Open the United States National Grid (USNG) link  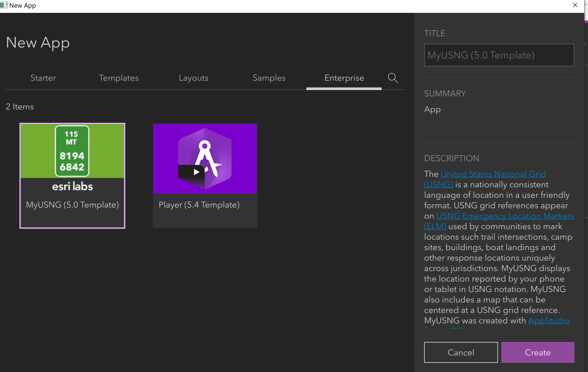pos(493,174)
